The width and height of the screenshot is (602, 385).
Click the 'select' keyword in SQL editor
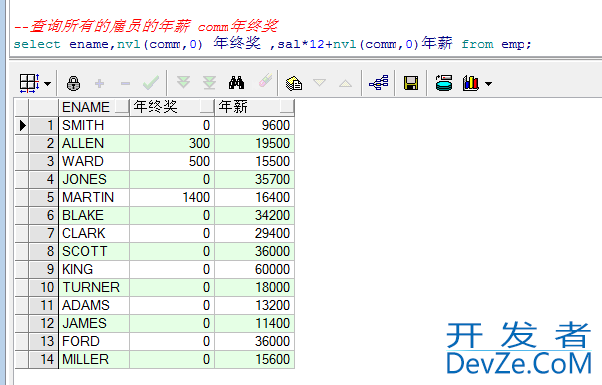37,45
